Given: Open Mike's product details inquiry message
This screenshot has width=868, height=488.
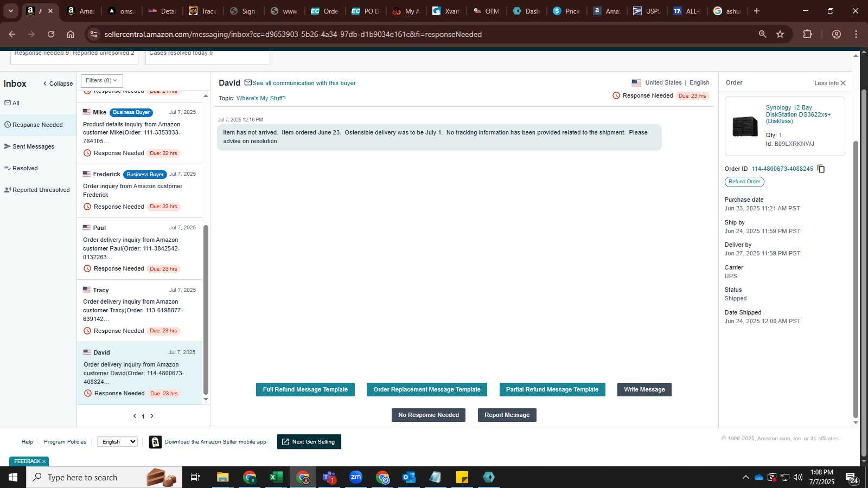Looking at the screenshot, I should (139, 133).
